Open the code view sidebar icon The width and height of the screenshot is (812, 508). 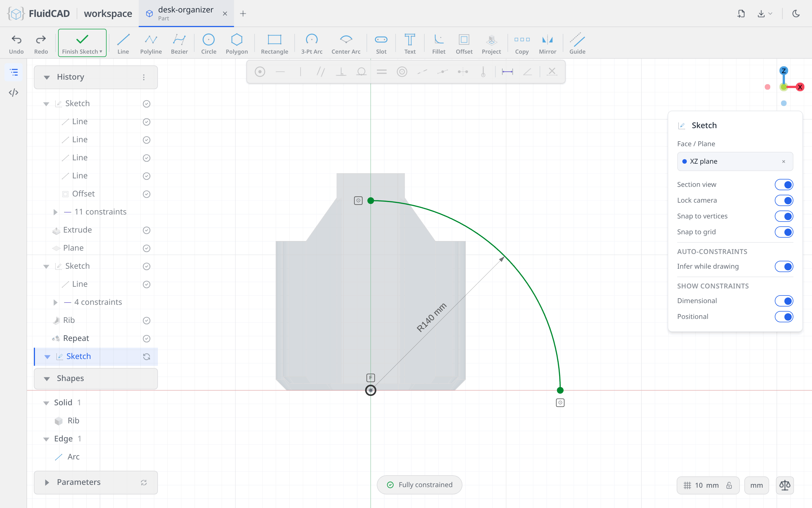pyautogui.click(x=14, y=92)
